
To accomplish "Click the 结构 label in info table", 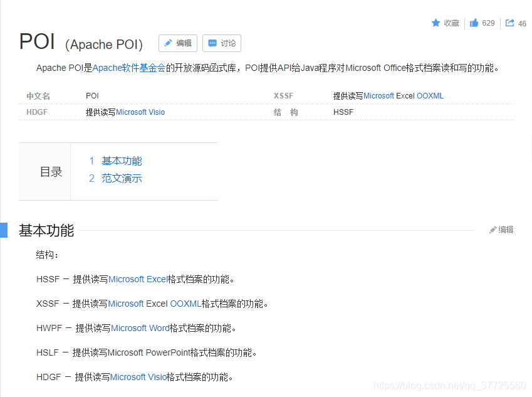I will tap(286, 112).
